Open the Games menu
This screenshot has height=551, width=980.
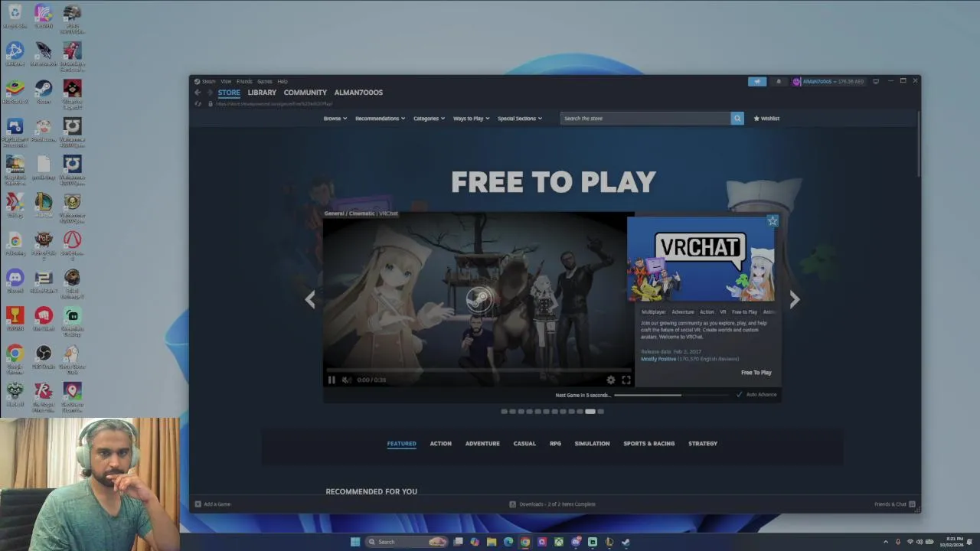[264, 81]
